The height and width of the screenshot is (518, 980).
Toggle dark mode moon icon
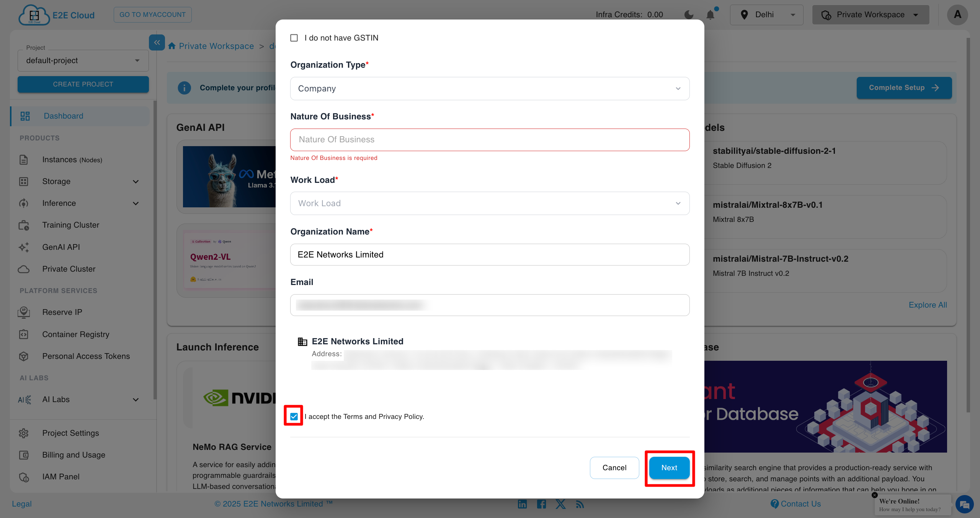tap(689, 15)
